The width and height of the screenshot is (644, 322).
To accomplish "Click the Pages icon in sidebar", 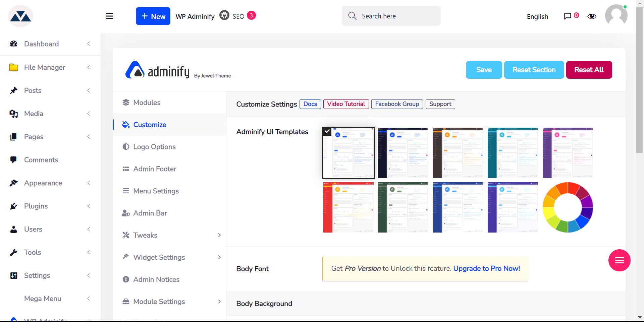I will (13, 137).
